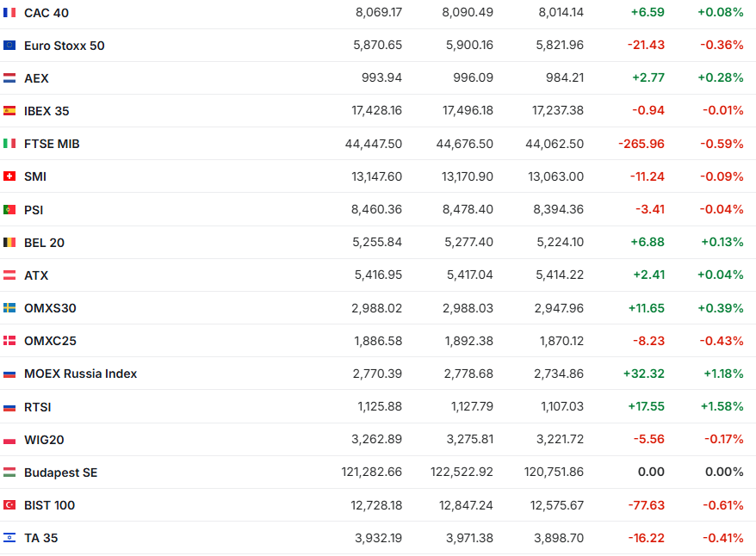
Task: Open MOEX Russia Index details
Action: (x=80, y=374)
